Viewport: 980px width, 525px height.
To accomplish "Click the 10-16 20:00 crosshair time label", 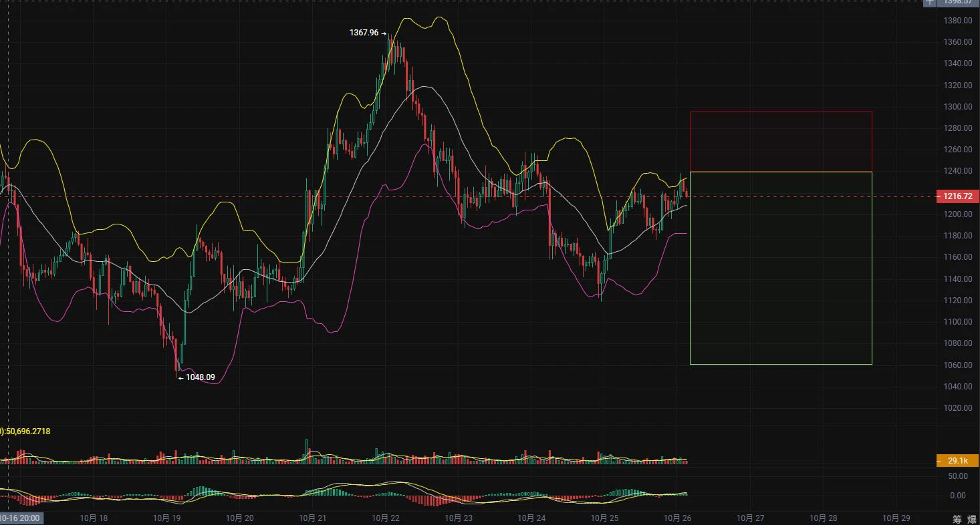I will coord(20,518).
